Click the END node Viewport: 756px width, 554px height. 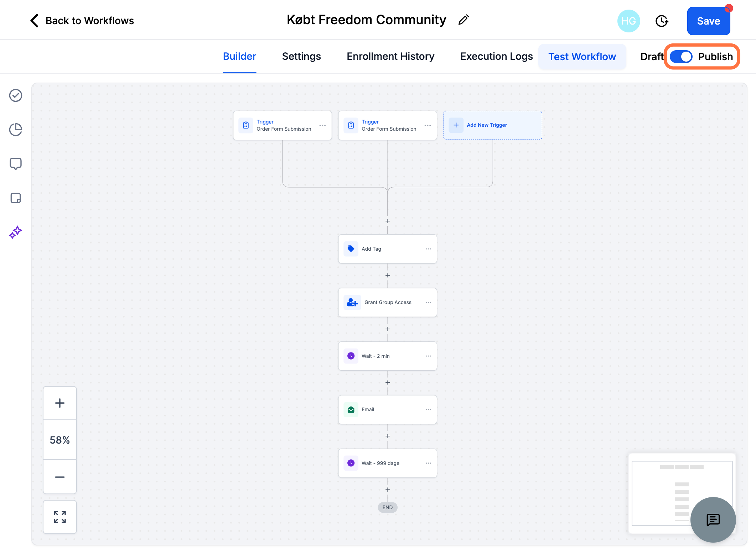(x=388, y=507)
